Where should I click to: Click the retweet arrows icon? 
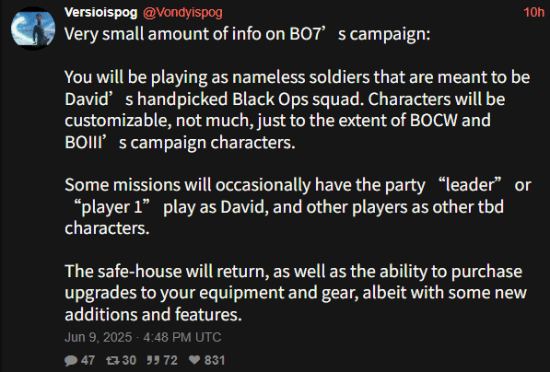tap(113, 360)
